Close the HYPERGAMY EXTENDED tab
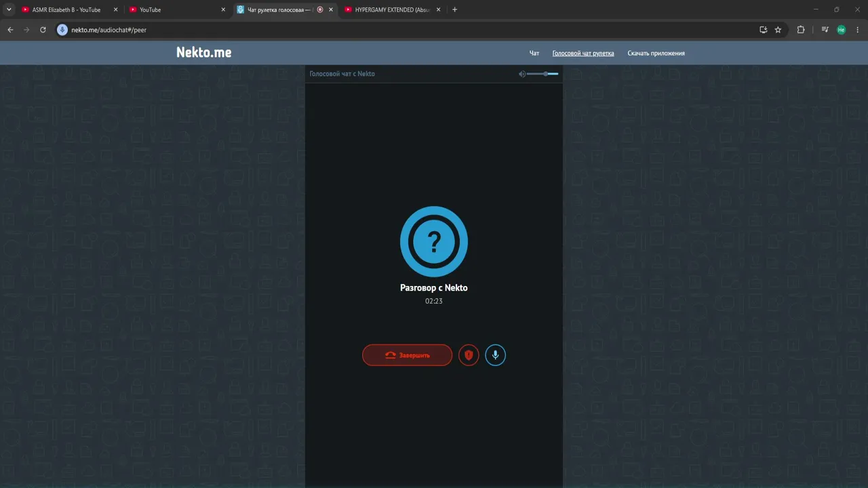Screen dimensions: 868x488 point(438,10)
